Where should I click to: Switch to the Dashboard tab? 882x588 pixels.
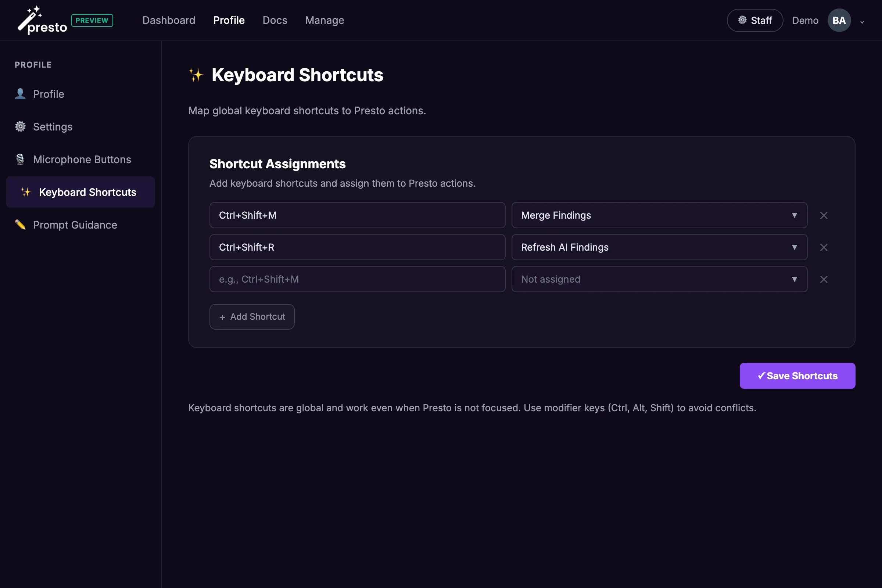[169, 20]
